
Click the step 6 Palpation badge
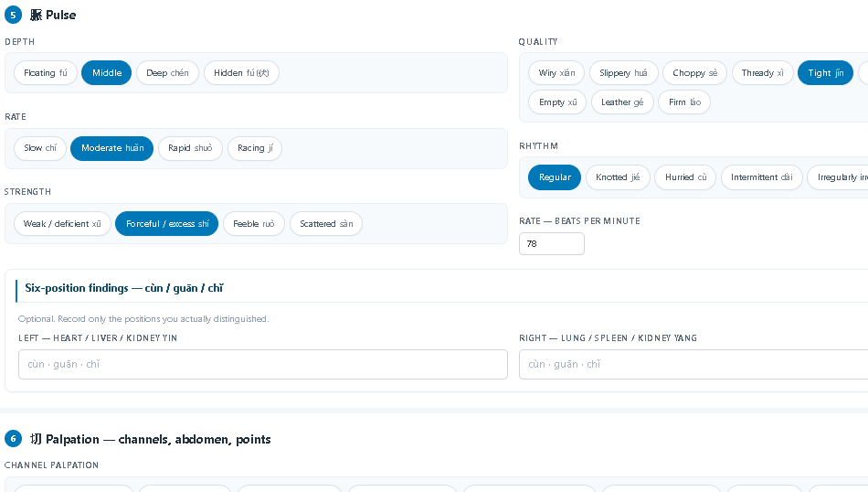(x=14, y=439)
